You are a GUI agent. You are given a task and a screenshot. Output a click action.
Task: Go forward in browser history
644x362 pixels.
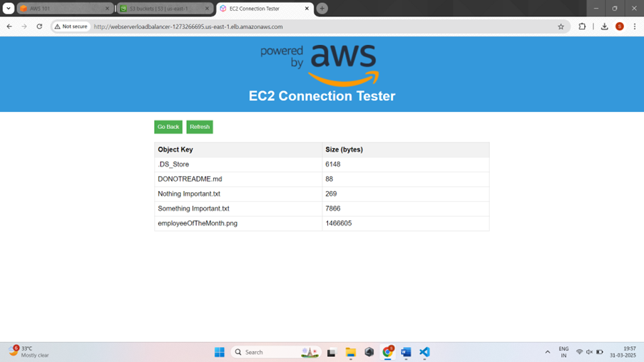coord(24,26)
